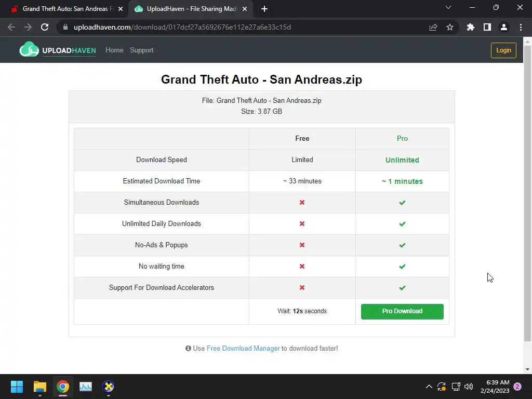Go back to previous page

[x=11, y=27]
